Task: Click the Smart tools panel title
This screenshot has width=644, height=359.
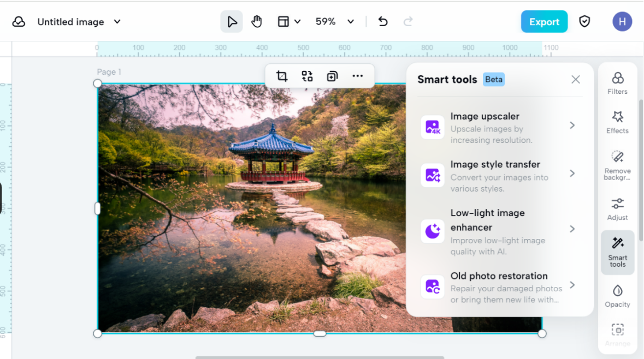Action: (447, 80)
